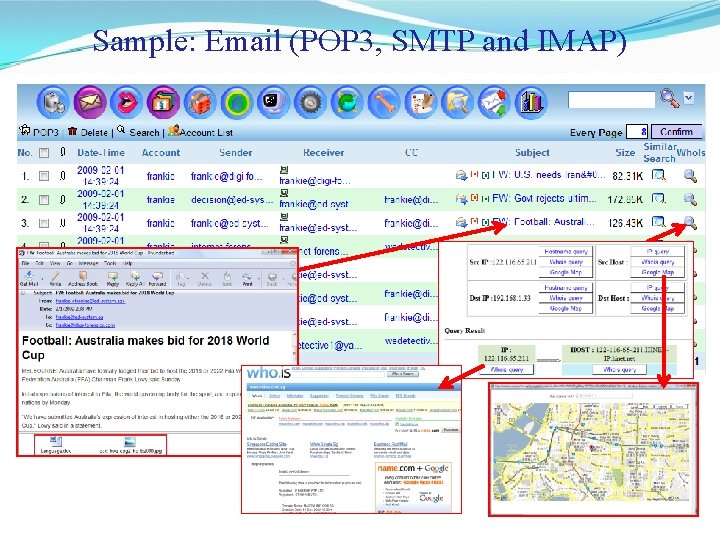Image resolution: width=720 pixels, height=540 pixels.
Task: Open the first attachment in Thunderbird window
Action: click(x=56, y=445)
